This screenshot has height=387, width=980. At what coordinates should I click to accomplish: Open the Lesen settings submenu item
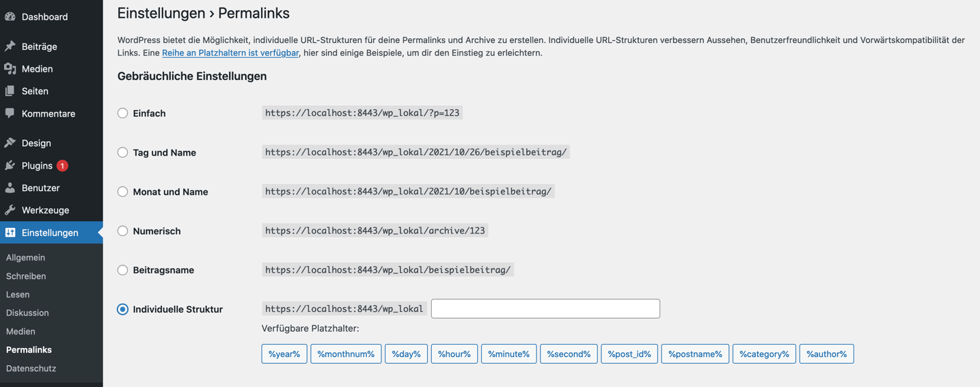click(x=18, y=294)
